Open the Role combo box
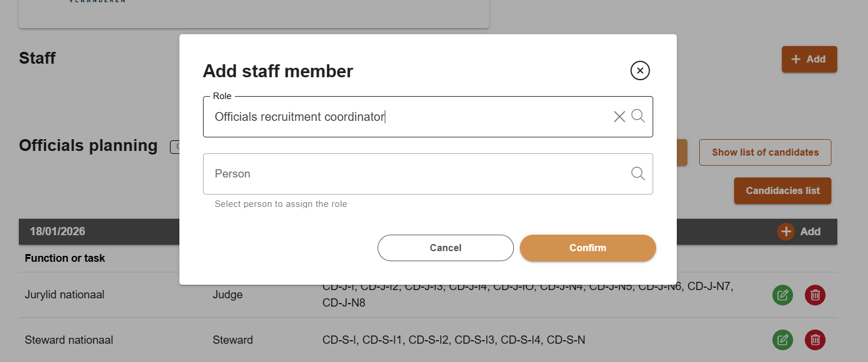Image resolution: width=868 pixels, height=362 pixels. pos(407,117)
